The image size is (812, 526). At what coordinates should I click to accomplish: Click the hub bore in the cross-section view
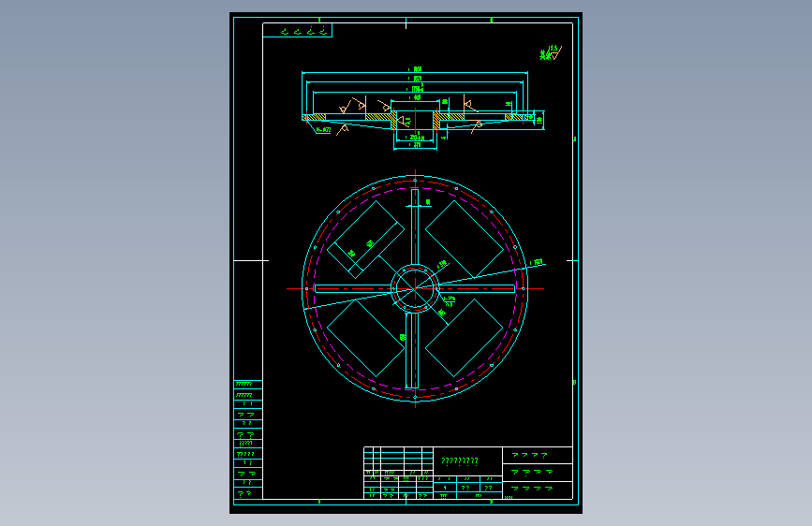pos(415,120)
